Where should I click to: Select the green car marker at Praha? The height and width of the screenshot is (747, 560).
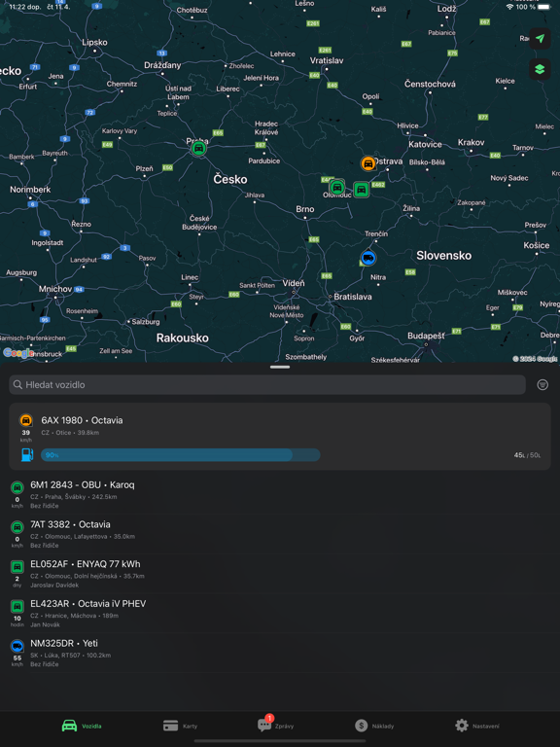click(199, 148)
